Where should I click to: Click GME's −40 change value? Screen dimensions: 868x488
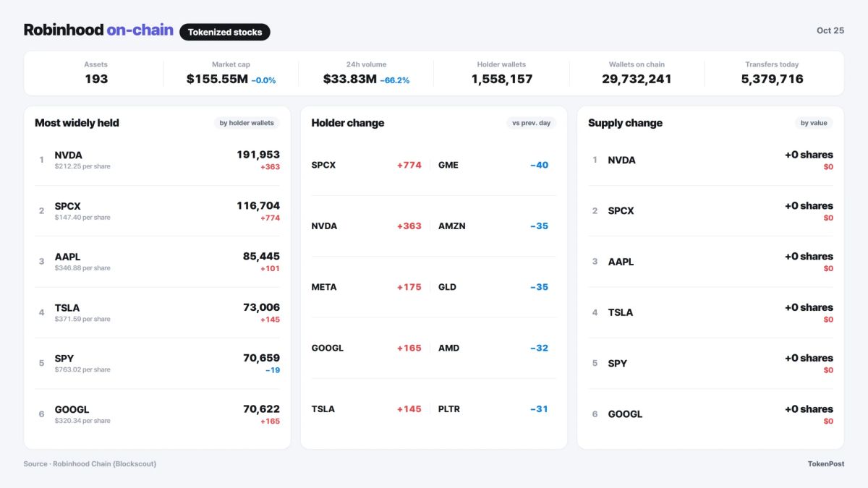539,165
